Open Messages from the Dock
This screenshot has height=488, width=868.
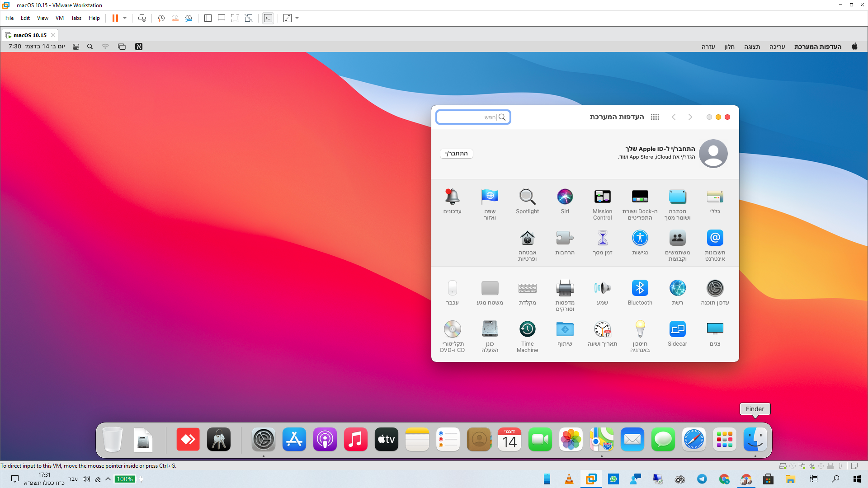(x=663, y=439)
